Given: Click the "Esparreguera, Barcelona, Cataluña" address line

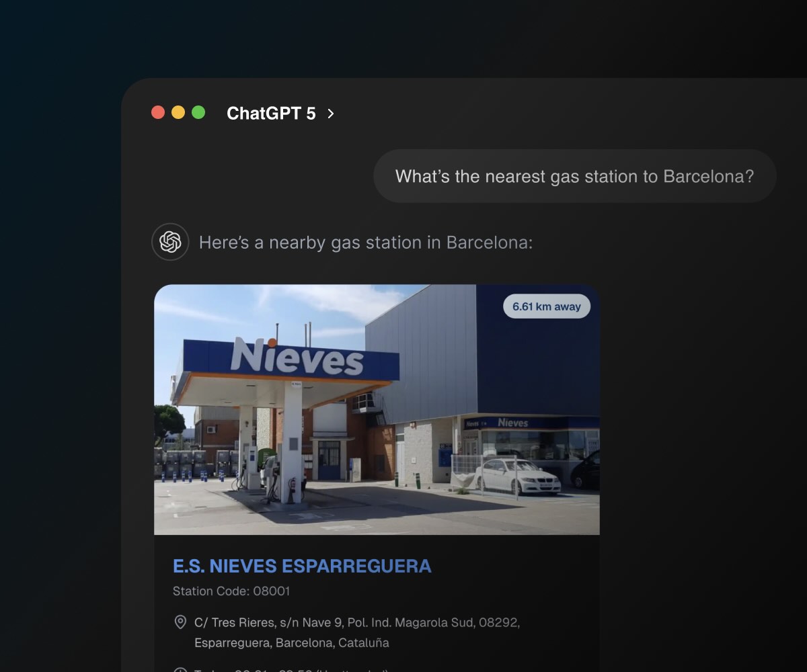Looking at the screenshot, I should [x=292, y=643].
